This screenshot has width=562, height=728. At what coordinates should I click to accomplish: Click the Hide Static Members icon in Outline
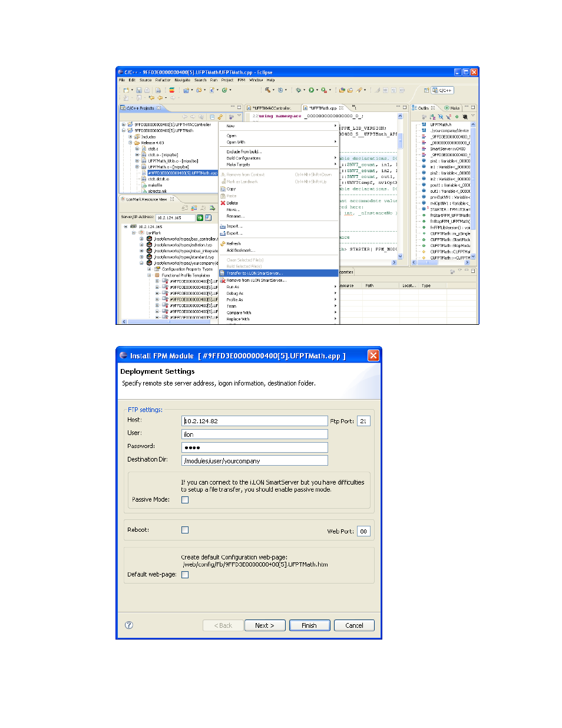point(448,117)
